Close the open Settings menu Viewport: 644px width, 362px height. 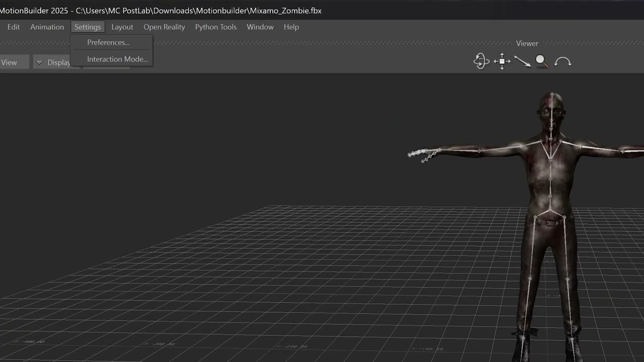point(88,27)
